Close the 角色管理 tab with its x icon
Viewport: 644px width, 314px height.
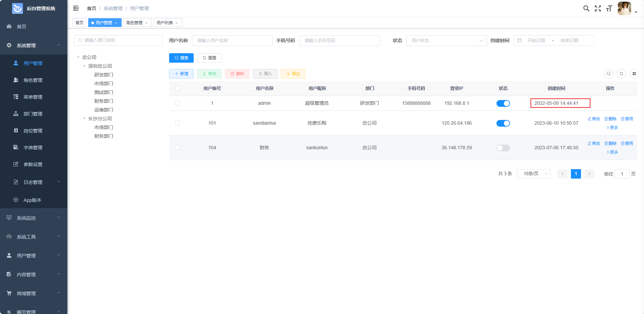pos(146,23)
